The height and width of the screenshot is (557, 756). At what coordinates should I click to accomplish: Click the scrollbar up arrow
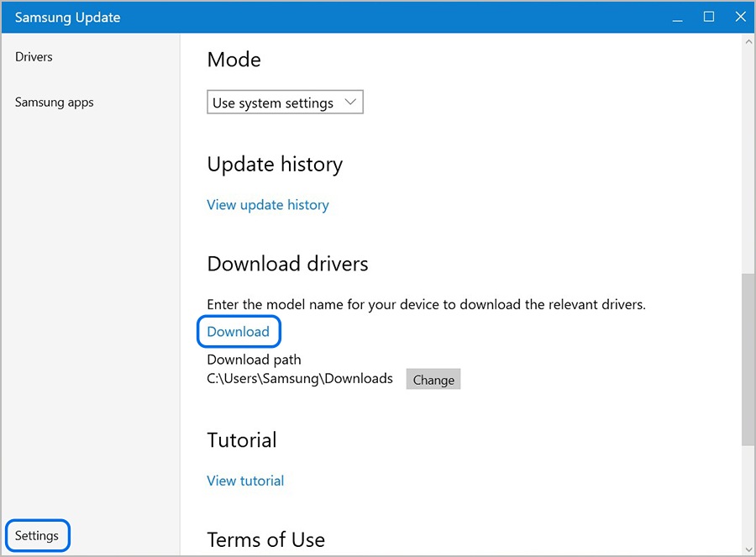pos(748,41)
